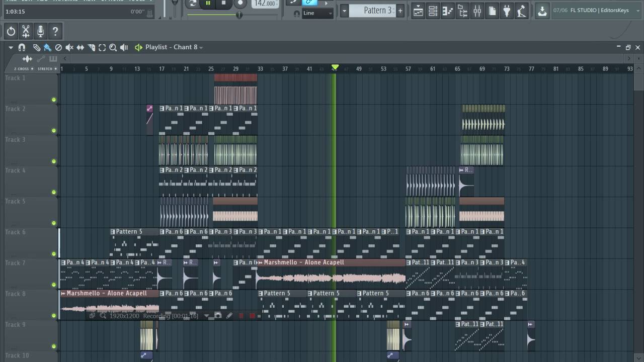Mute Track 4 with its green light
Screen dimensions: 644x362
[x=54, y=192]
